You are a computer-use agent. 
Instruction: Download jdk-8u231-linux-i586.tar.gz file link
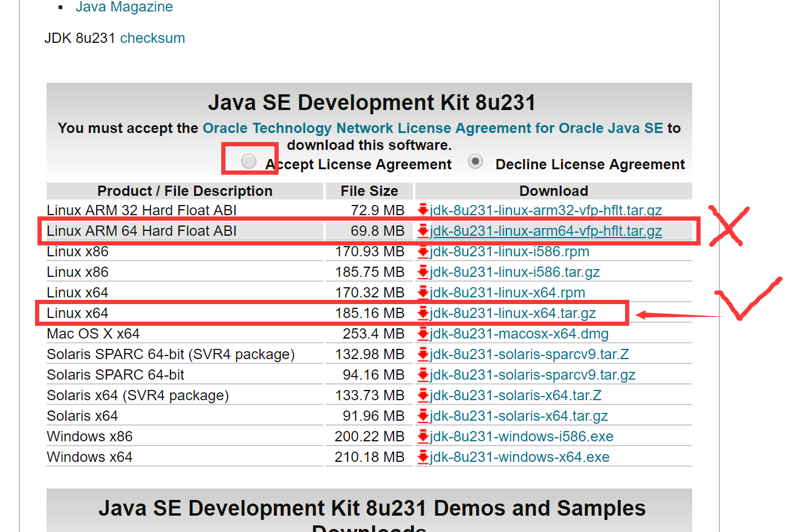[x=515, y=272]
